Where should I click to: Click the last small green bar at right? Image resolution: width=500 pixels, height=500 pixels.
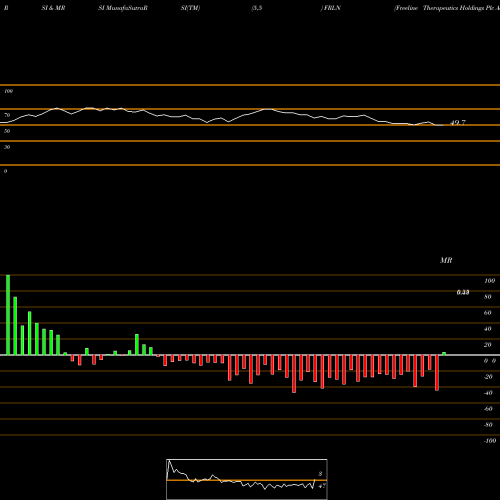(x=444, y=354)
